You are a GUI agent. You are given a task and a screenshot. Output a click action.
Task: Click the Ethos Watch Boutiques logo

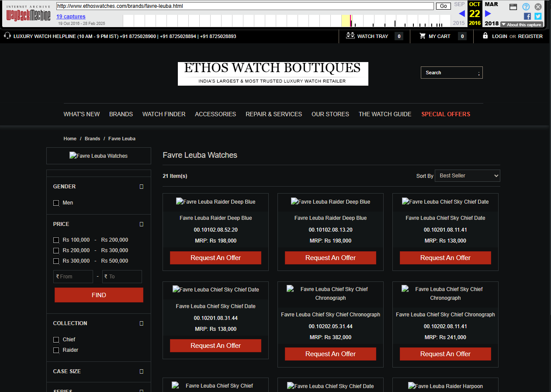[273, 73]
